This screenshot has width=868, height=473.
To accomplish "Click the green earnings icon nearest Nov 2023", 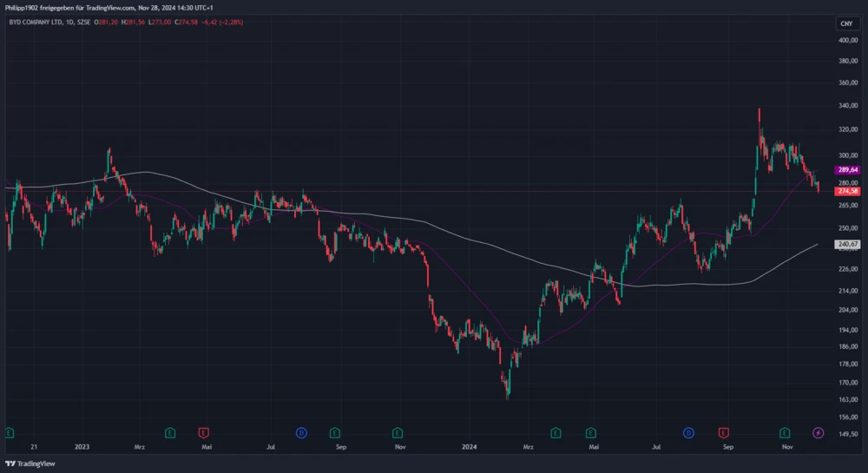I will point(397,432).
